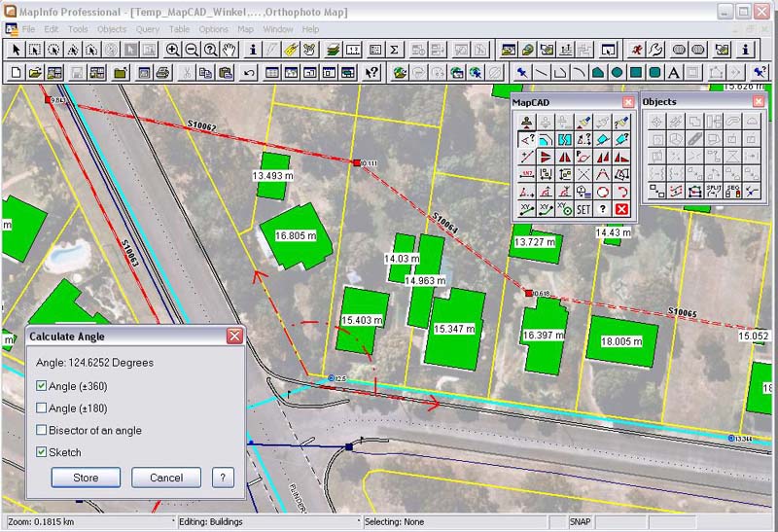Click the SEG icon in Objects palette
This screenshot has height=532, width=778.
pos(733,191)
